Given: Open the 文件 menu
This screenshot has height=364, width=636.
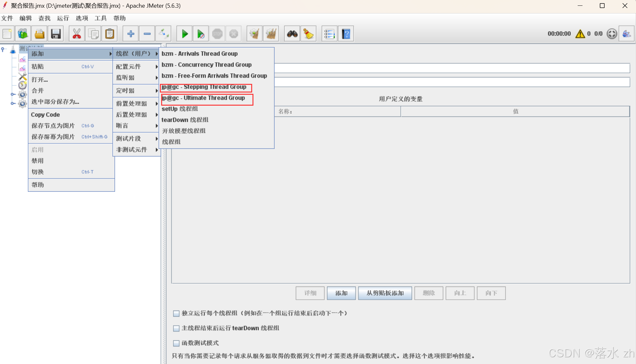Looking at the screenshot, I should click(7, 18).
